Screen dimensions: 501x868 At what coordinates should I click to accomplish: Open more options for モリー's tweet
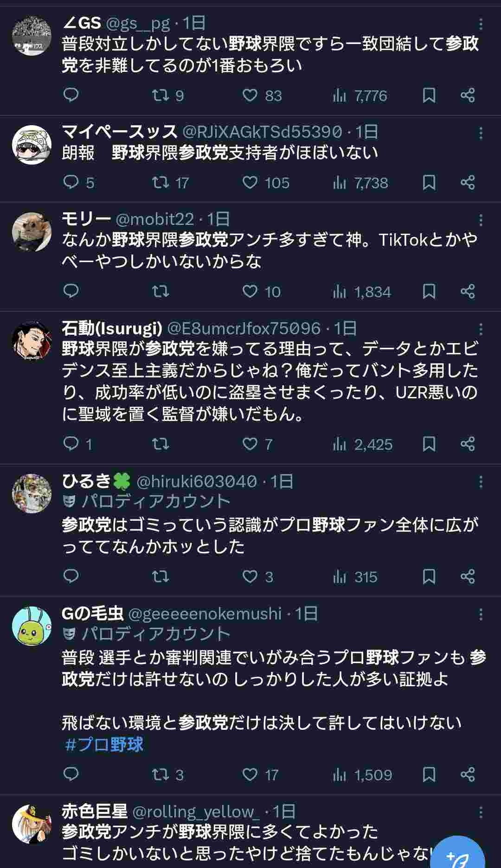click(481, 220)
